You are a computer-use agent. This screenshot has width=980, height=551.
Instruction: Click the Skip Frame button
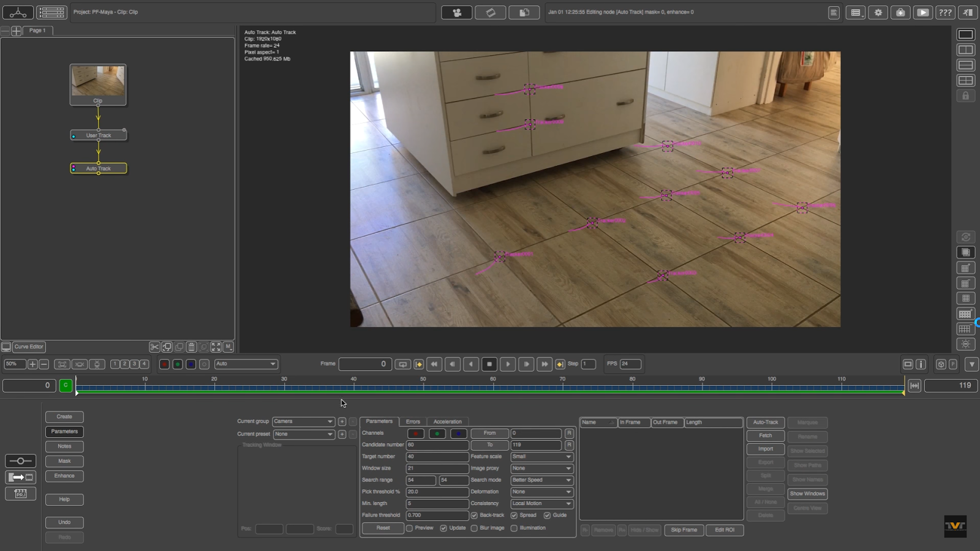[684, 530]
